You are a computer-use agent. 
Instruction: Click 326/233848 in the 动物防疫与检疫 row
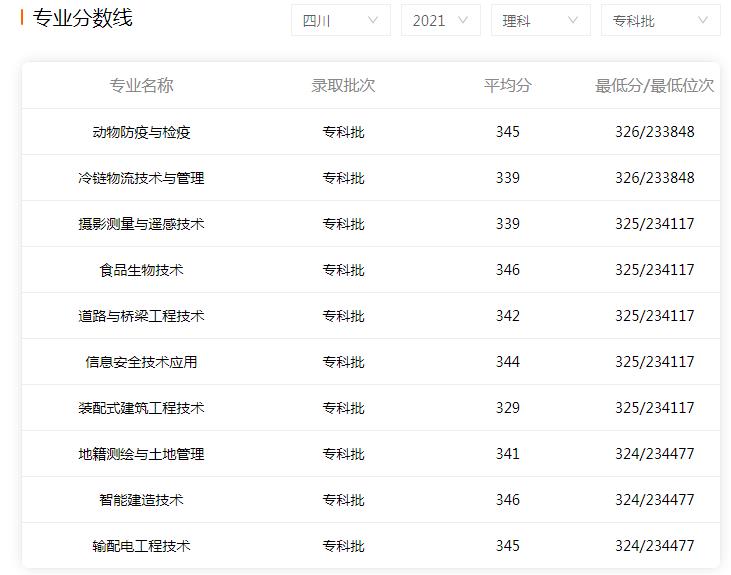[x=655, y=132]
